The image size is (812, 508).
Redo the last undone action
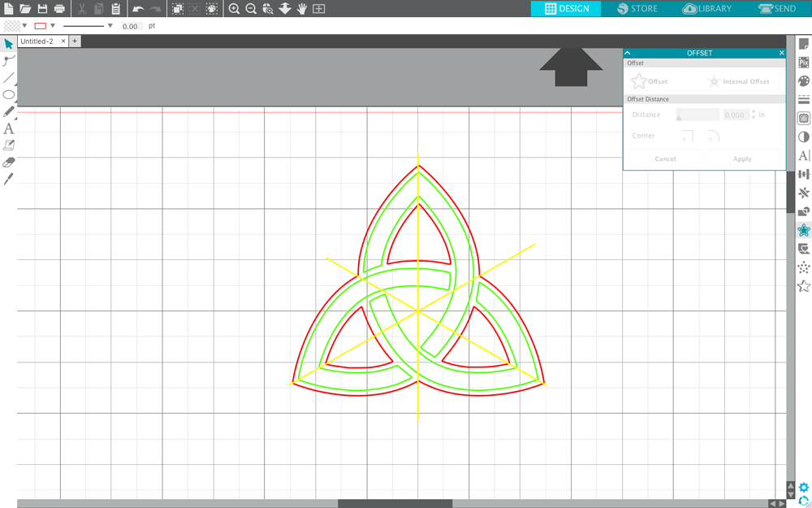[155, 8]
